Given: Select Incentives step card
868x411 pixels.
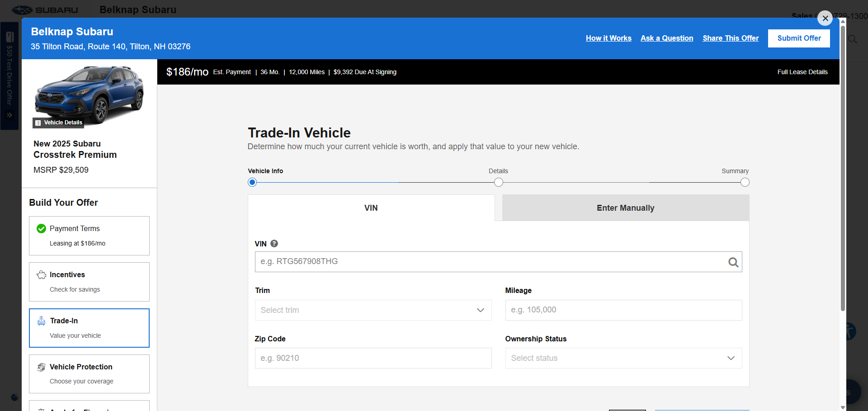Looking at the screenshot, I should click(x=89, y=282).
